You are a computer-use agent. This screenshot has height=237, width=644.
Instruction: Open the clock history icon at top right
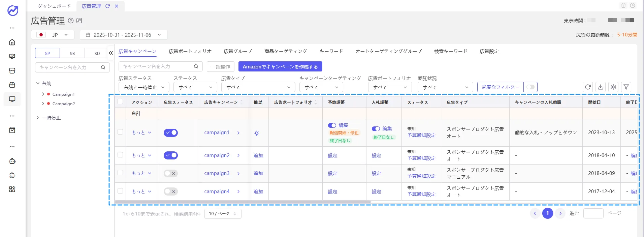(633, 5)
